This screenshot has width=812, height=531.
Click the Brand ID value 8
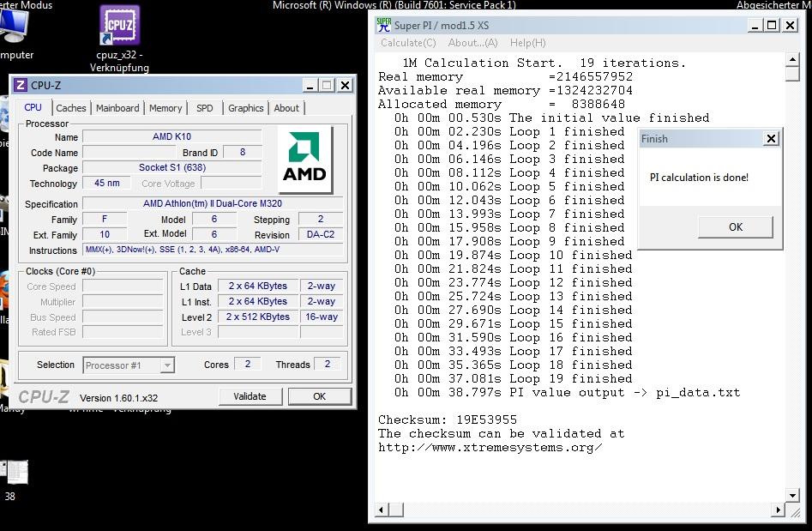tap(243, 153)
